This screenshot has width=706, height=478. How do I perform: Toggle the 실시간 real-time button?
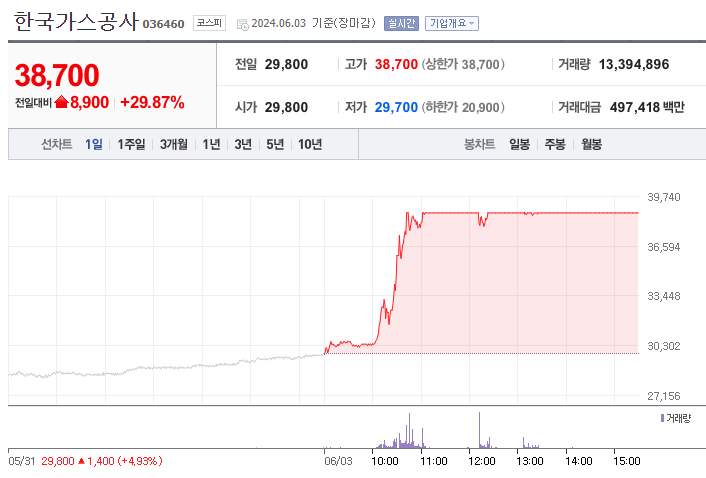pos(401,23)
